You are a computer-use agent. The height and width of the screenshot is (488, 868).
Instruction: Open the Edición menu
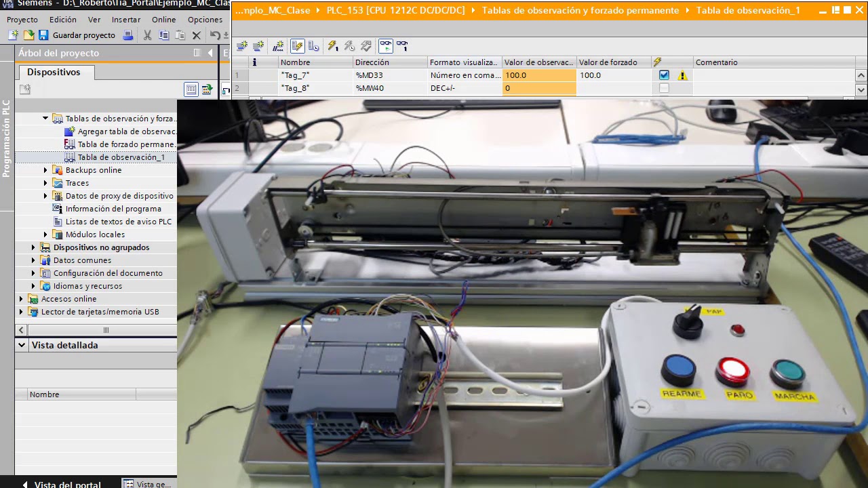[x=63, y=20]
